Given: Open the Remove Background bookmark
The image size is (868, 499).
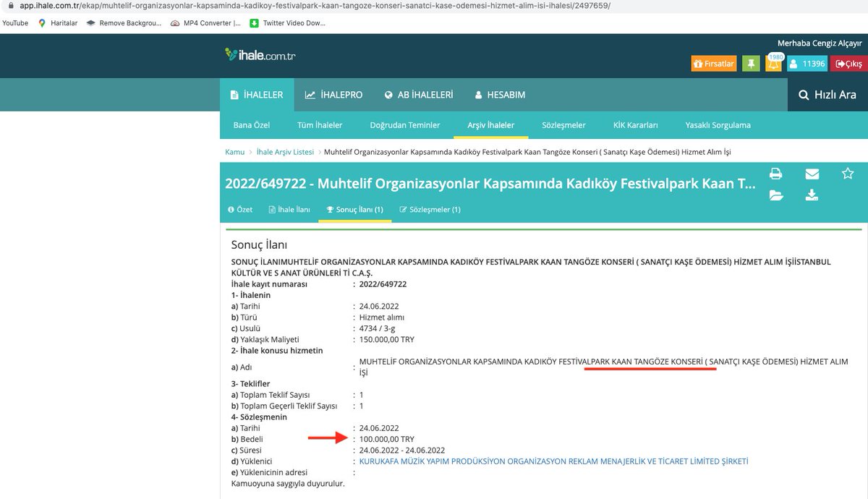Looking at the screenshot, I should (x=124, y=23).
